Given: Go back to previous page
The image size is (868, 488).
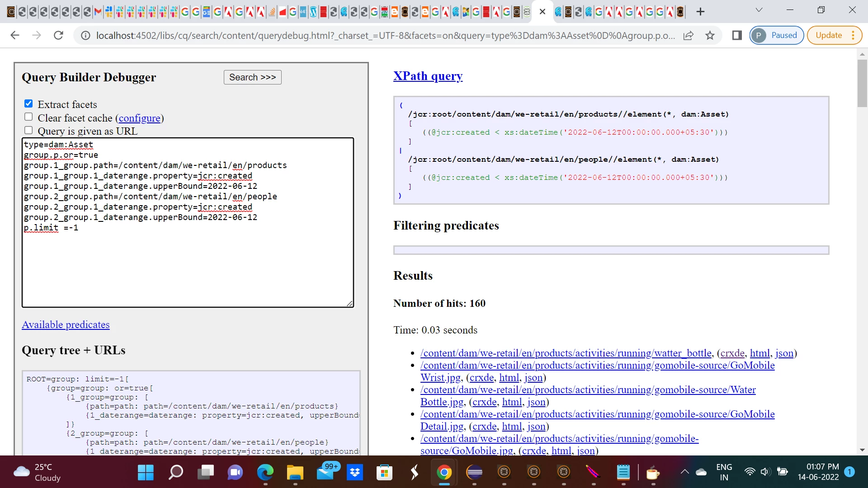Looking at the screenshot, I should (x=15, y=35).
